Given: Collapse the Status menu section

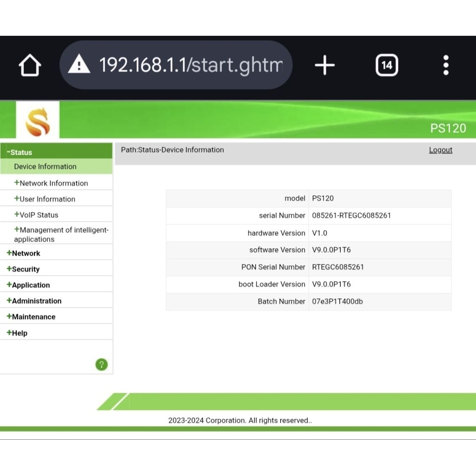Looking at the screenshot, I should tap(20, 152).
